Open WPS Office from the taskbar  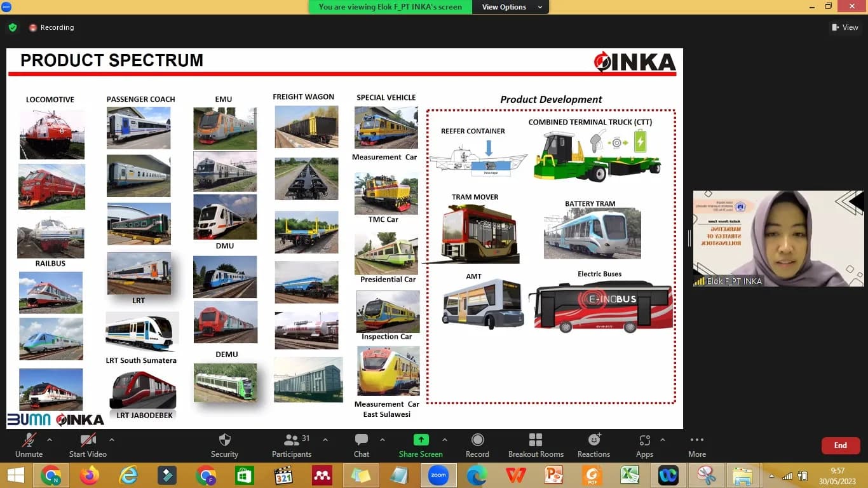tap(515, 475)
